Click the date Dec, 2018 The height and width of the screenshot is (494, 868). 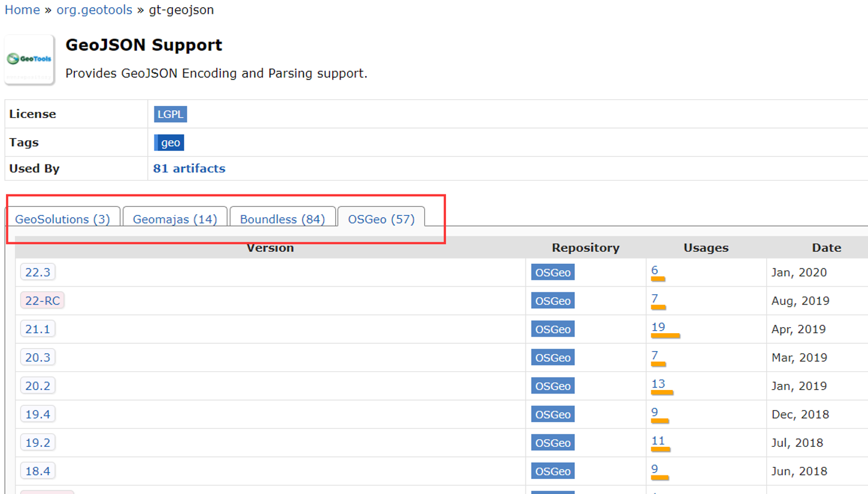coord(800,414)
